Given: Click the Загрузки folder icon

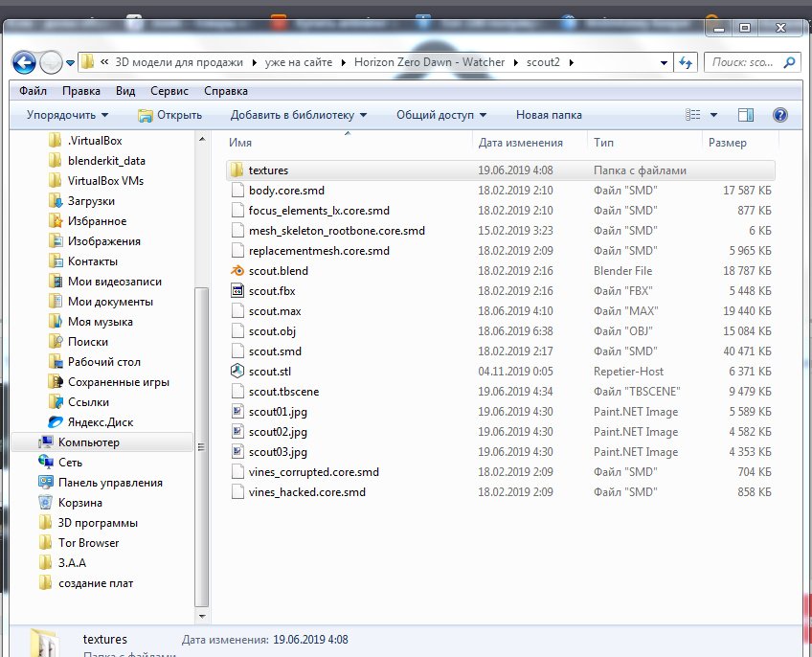Looking at the screenshot, I should [55, 200].
